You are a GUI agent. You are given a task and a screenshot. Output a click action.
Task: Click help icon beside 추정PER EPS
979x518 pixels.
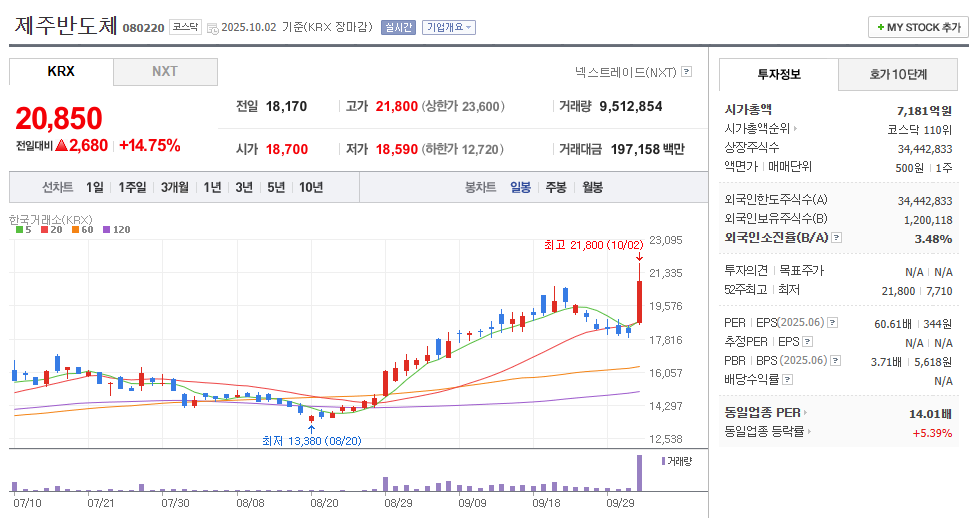(807, 341)
